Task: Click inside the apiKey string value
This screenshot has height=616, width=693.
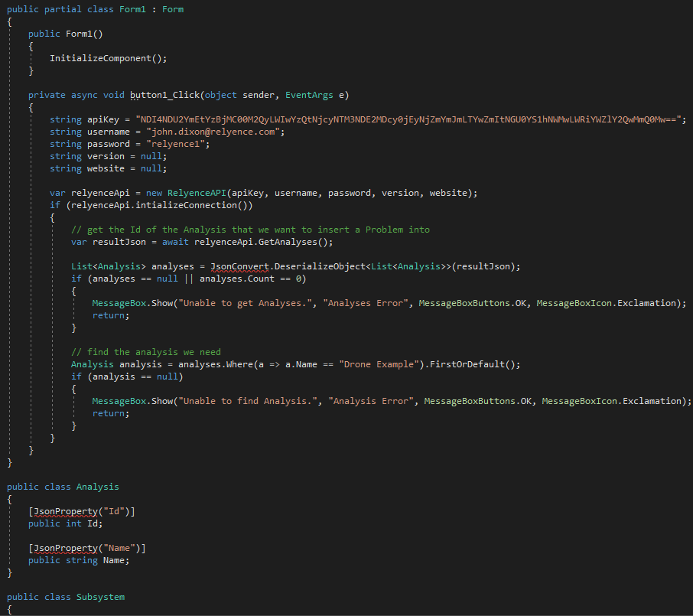Action: click(410, 119)
